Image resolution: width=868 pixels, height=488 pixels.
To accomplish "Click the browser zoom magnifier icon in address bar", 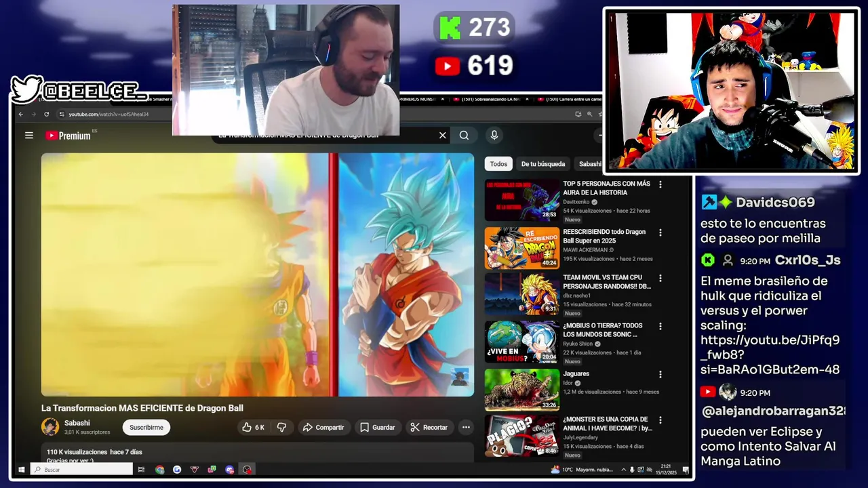I will (590, 114).
